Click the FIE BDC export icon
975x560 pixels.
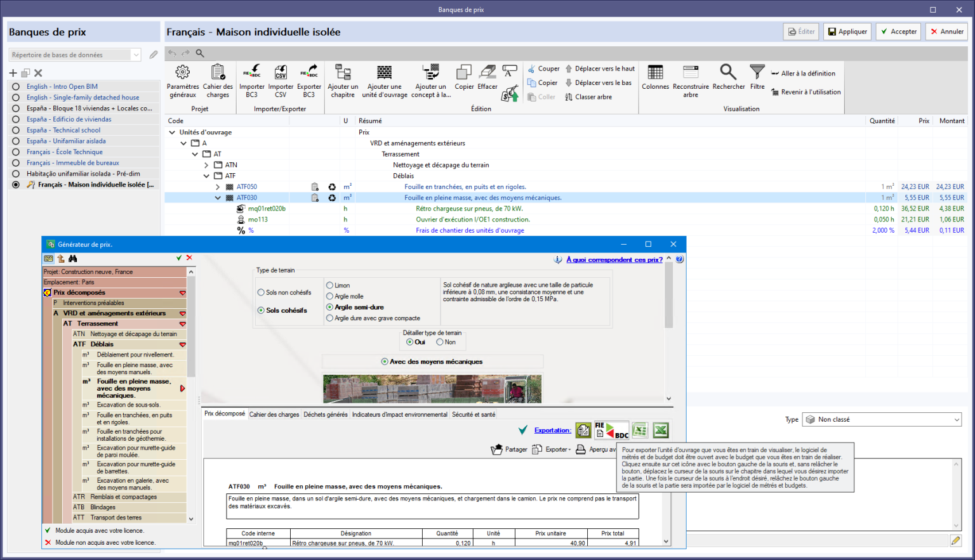point(612,431)
